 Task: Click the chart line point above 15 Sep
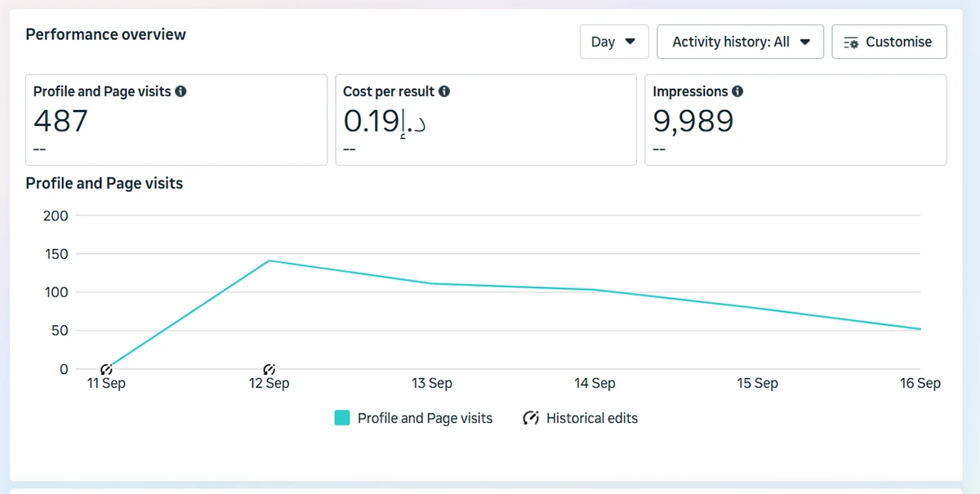pos(757,308)
